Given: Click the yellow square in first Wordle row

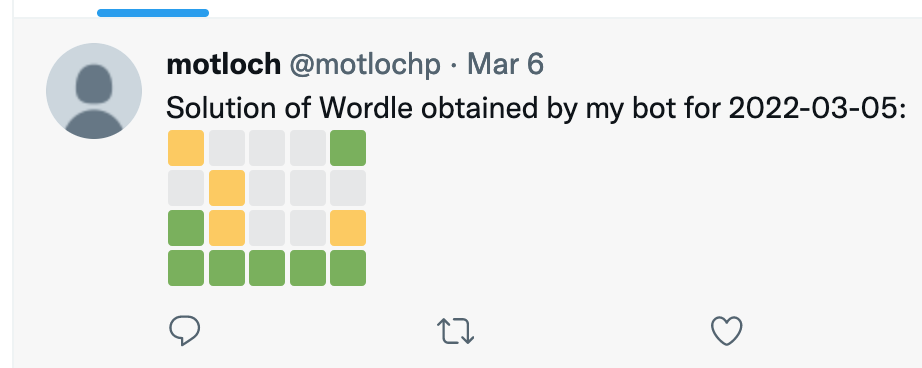Looking at the screenshot, I should point(186,148).
